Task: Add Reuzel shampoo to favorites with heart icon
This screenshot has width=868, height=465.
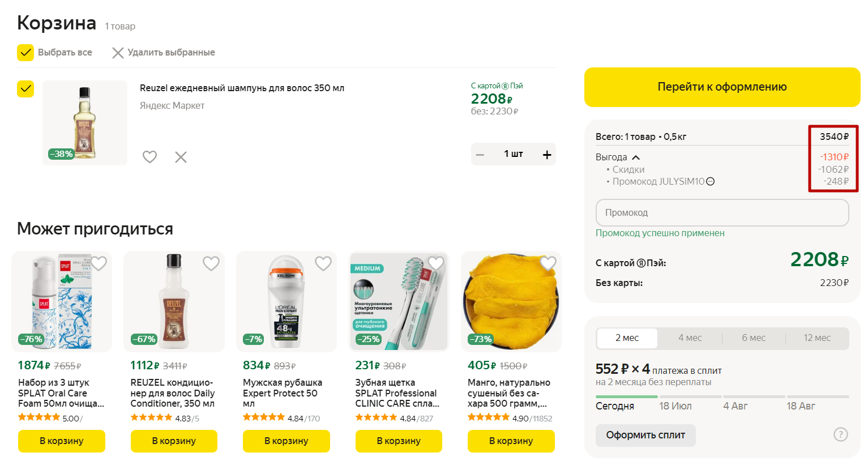Action: (149, 157)
